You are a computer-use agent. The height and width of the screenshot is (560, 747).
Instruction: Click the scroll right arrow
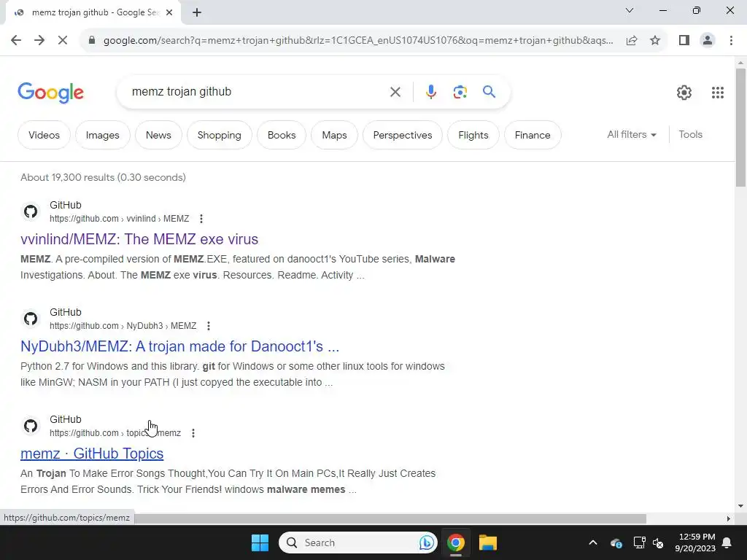[728, 518]
